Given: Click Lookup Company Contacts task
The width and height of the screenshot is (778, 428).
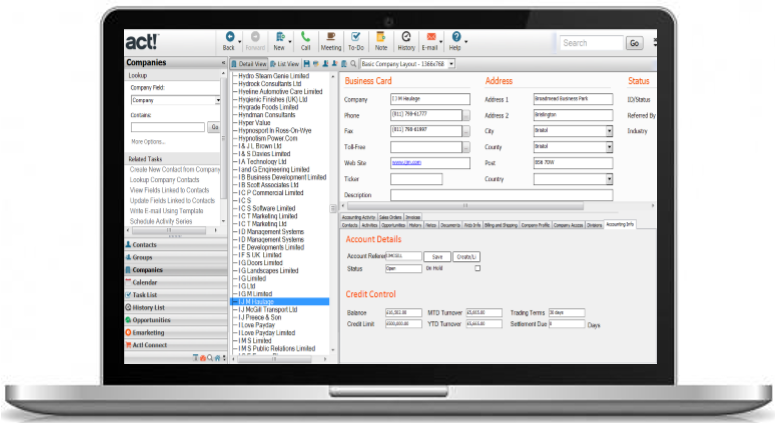Looking at the screenshot, I should 164,180.
